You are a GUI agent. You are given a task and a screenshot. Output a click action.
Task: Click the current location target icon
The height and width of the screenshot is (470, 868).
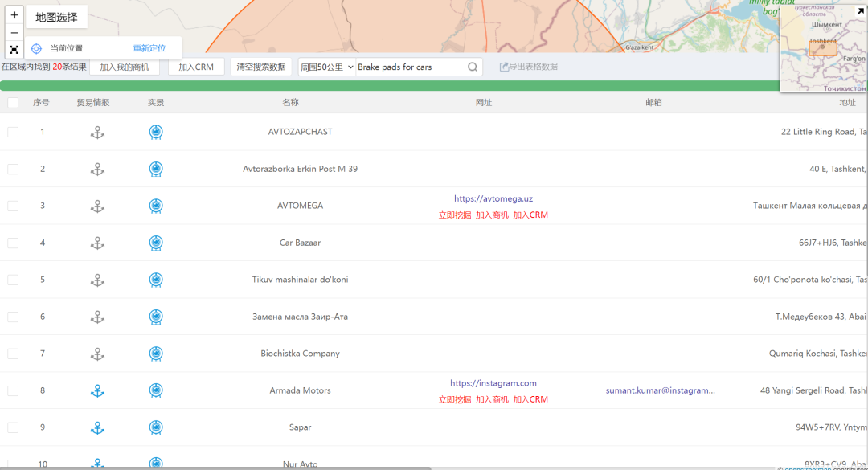click(x=36, y=49)
